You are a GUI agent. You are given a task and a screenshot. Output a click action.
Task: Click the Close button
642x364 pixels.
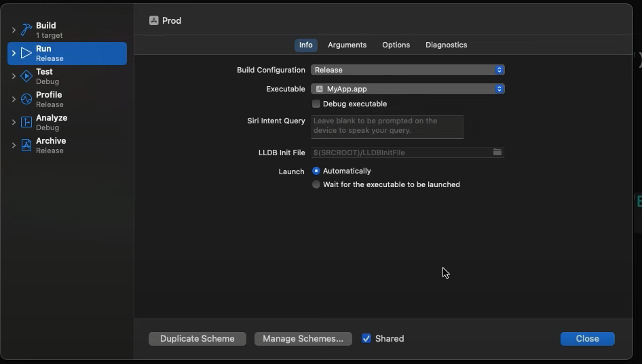pyautogui.click(x=587, y=339)
